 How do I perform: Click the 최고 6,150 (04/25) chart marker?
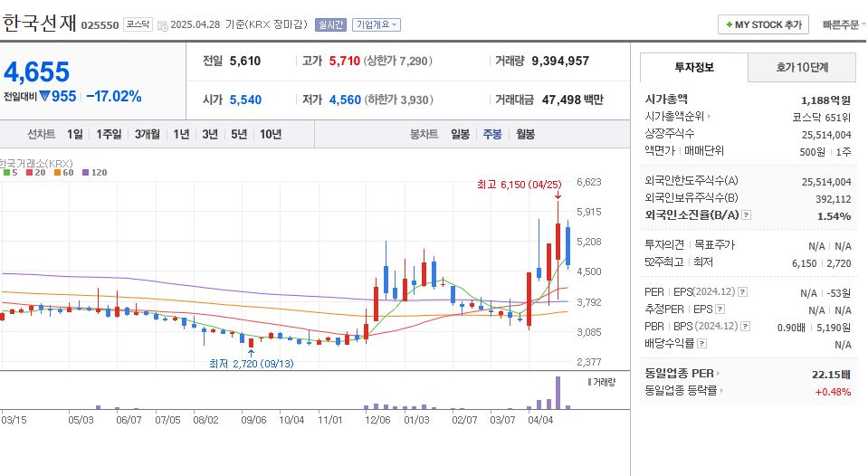520,185
